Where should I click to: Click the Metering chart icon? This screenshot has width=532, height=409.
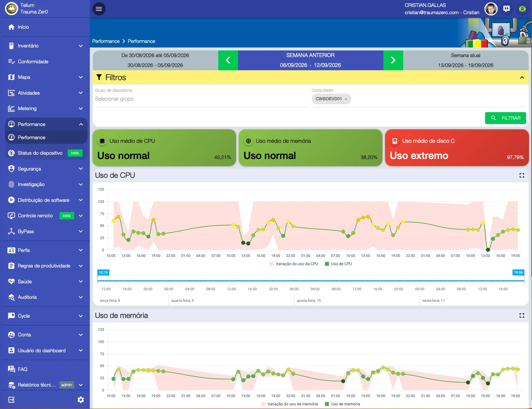pyautogui.click(x=11, y=109)
